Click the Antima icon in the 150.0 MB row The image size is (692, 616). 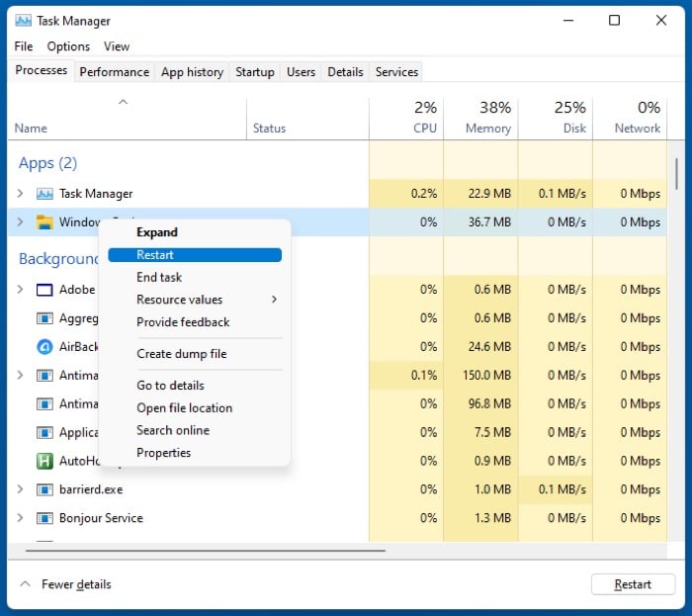click(x=44, y=376)
